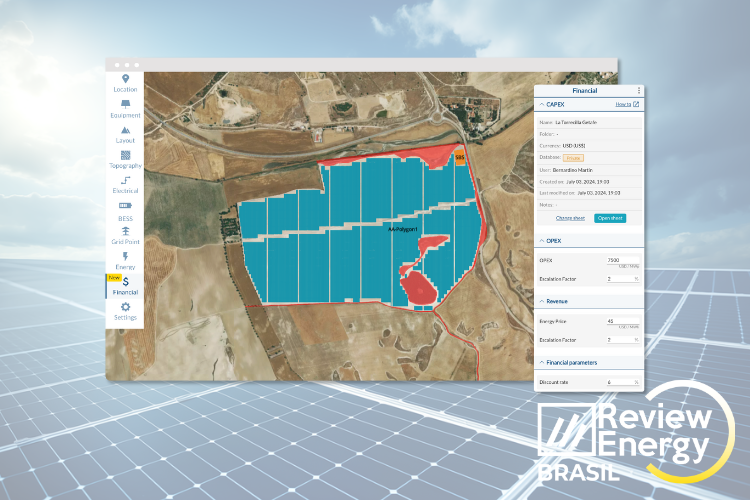
Task: Select the AA-Polygon1 label on map
Action: [403, 229]
